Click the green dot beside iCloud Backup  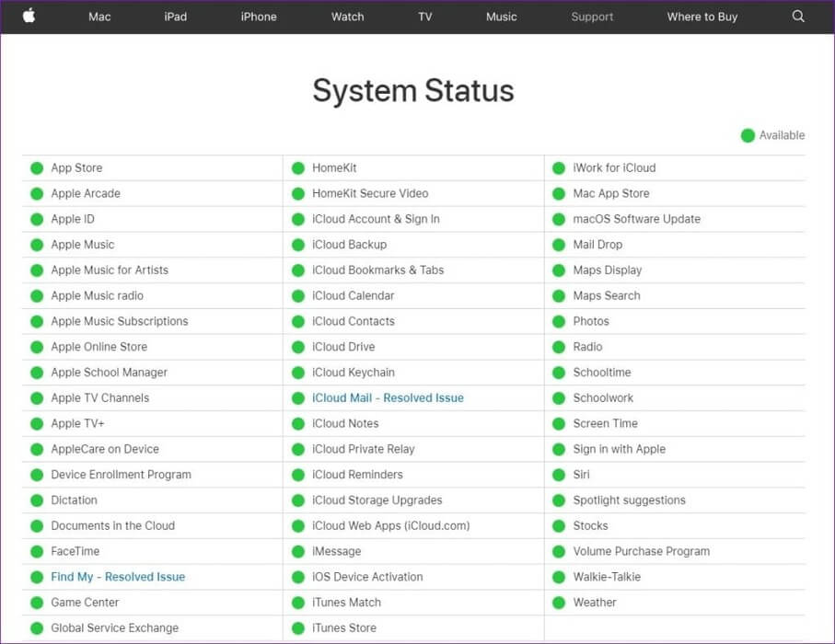[x=298, y=245]
